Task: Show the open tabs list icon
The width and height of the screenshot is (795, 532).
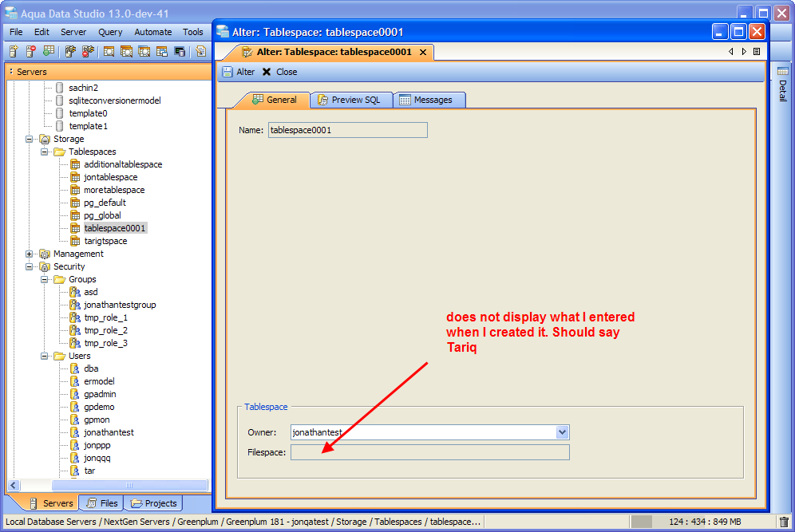Action: pyautogui.click(x=757, y=52)
